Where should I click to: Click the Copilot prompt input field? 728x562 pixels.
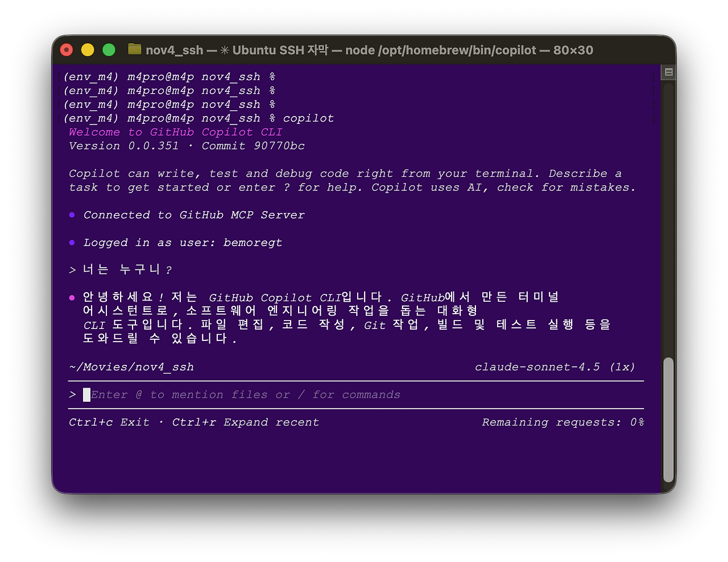tap(356, 395)
